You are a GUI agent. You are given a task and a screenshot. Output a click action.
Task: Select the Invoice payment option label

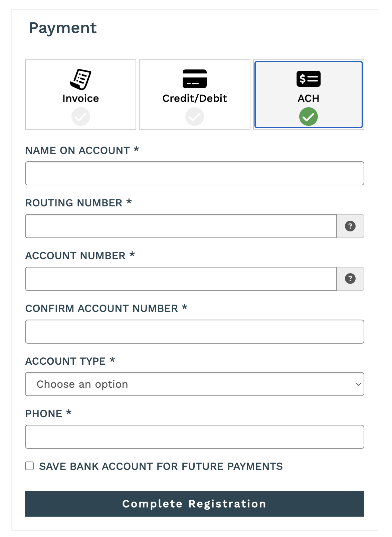tap(80, 99)
